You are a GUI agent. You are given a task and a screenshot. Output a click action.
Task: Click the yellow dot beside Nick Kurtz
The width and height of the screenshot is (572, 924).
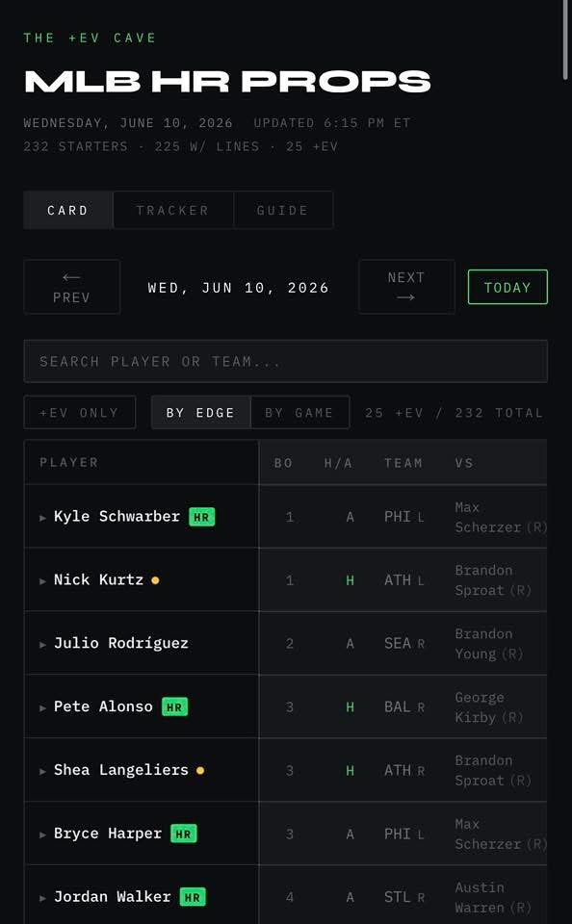[x=155, y=579]
